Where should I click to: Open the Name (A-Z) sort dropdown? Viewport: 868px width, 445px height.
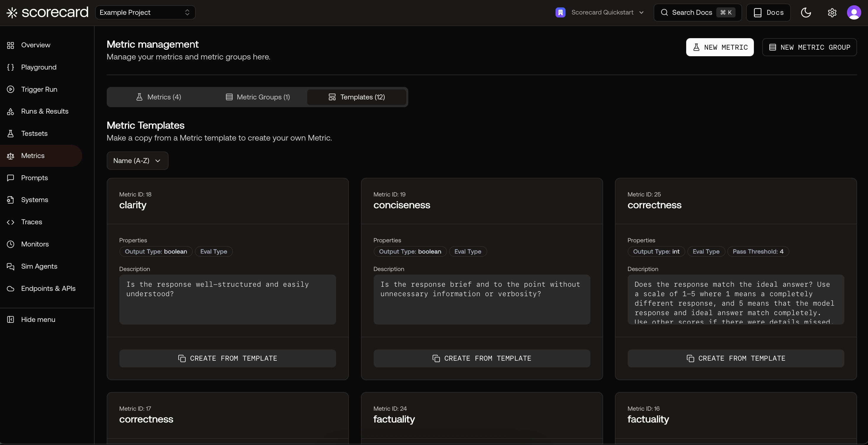click(137, 161)
